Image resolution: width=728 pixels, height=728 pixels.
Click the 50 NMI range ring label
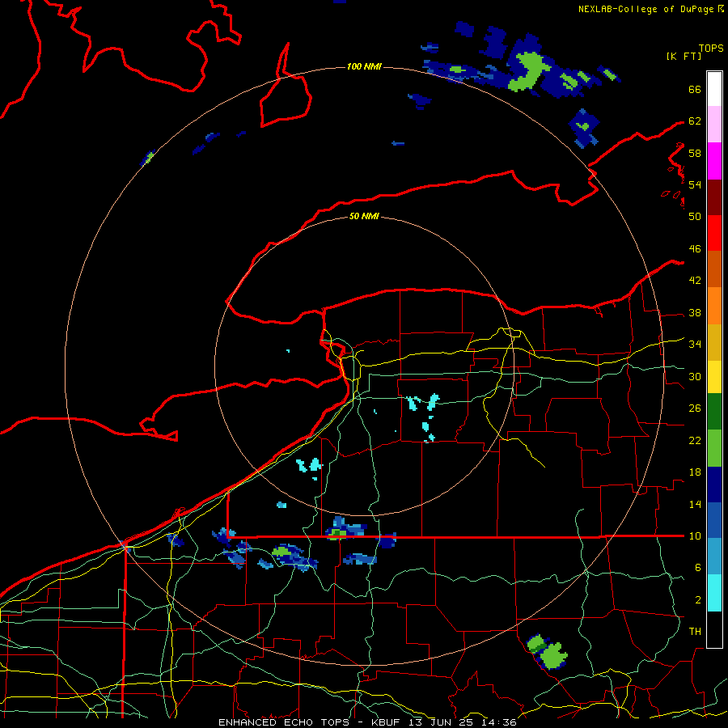point(364,216)
